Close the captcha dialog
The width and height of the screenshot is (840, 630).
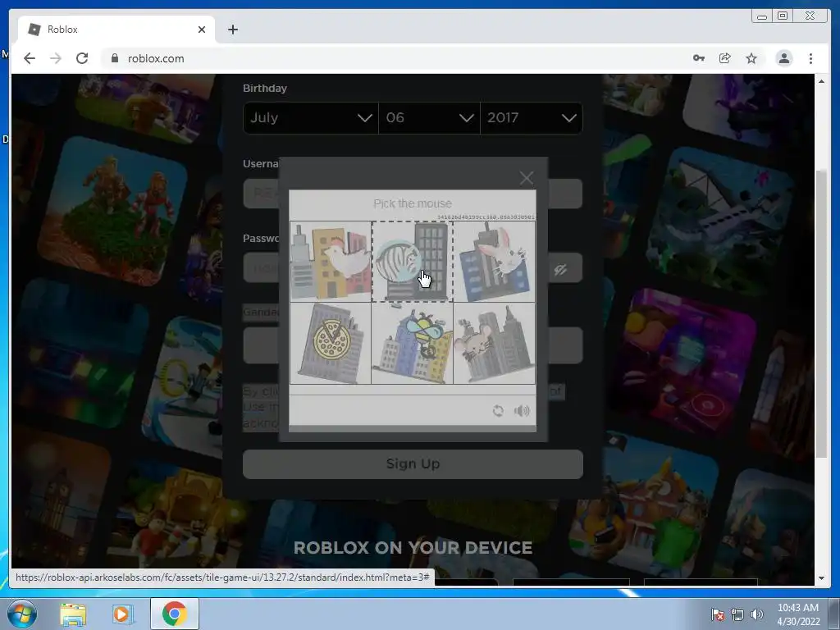(x=527, y=178)
